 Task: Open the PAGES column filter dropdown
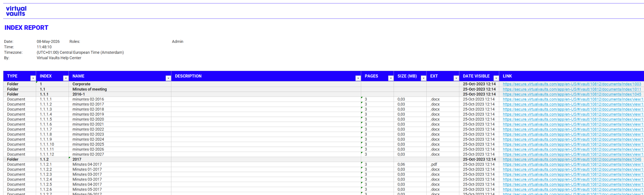[x=391, y=78]
